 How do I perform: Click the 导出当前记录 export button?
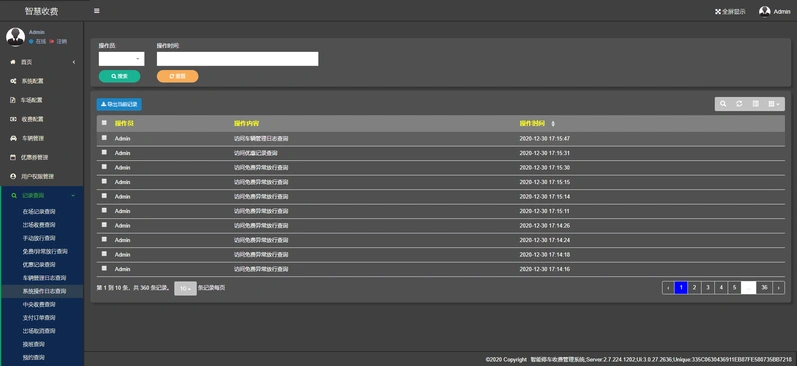coord(119,104)
